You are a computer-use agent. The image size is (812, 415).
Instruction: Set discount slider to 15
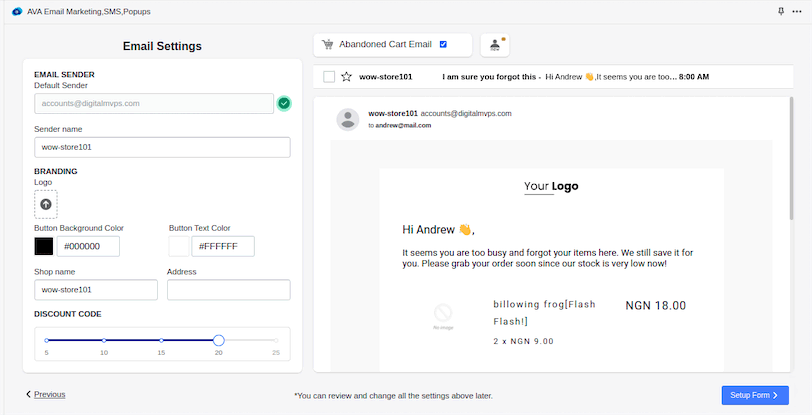[162, 340]
